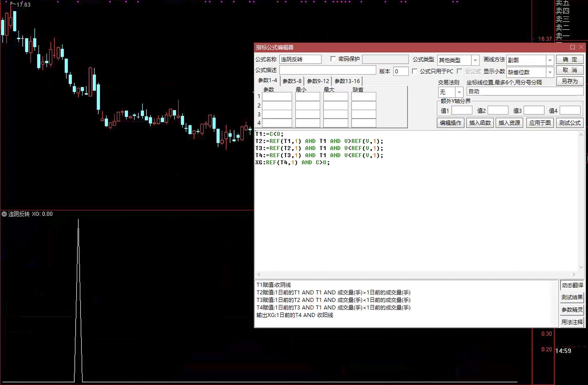Show 测试结果 test results

click(572, 297)
